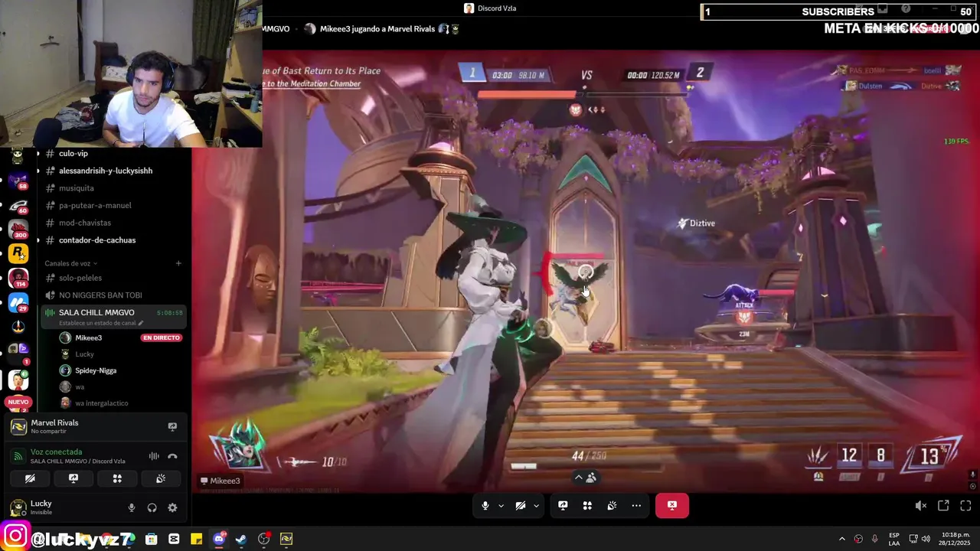Click EN DIRECTO badge next to Mikeee3
This screenshot has height=551, width=980.
[161, 337]
